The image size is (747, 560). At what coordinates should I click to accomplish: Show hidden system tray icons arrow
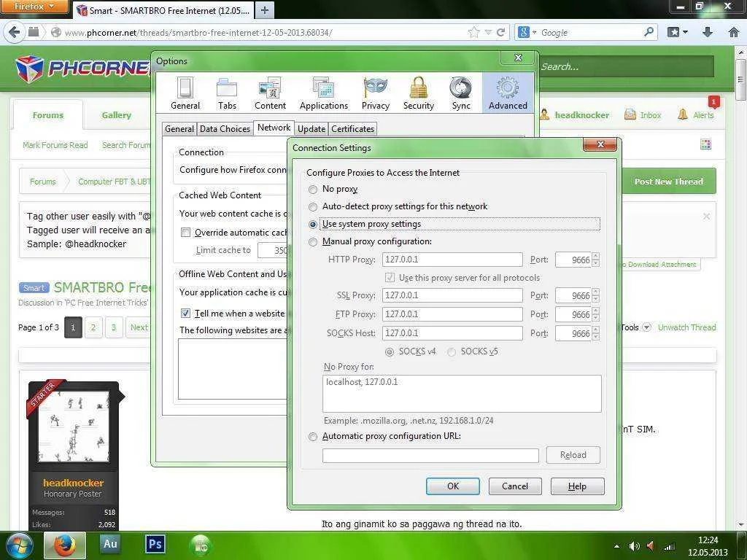[616, 546]
